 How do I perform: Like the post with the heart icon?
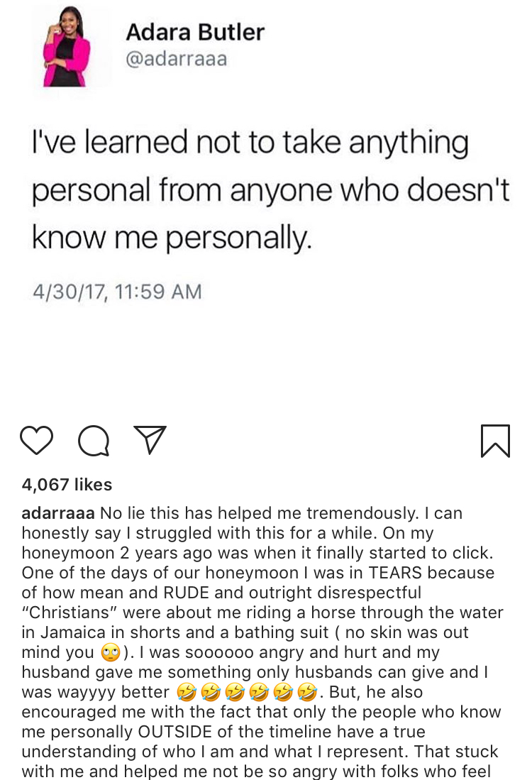tap(36, 440)
